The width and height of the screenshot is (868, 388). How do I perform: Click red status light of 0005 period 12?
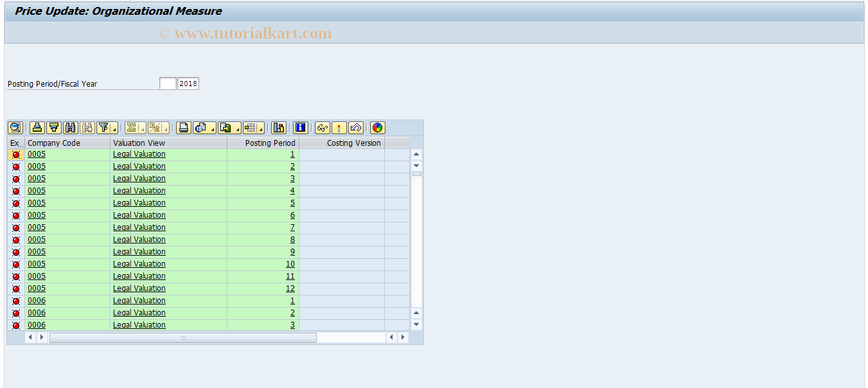[x=16, y=289]
